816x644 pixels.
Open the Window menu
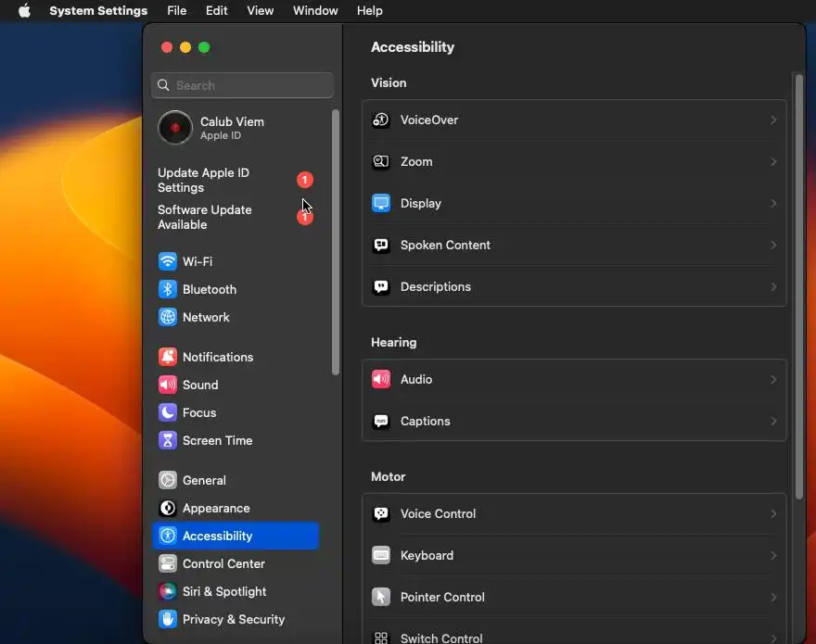(x=315, y=10)
